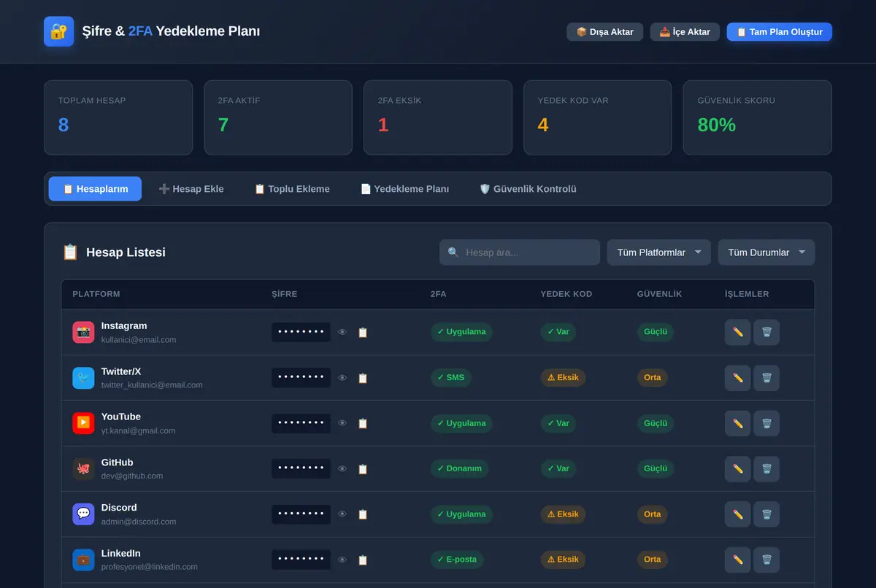Image resolution: width=876 pixels, height=588 pixels.
Task: Edit the Discord account entry
Action: coord(737,514)
